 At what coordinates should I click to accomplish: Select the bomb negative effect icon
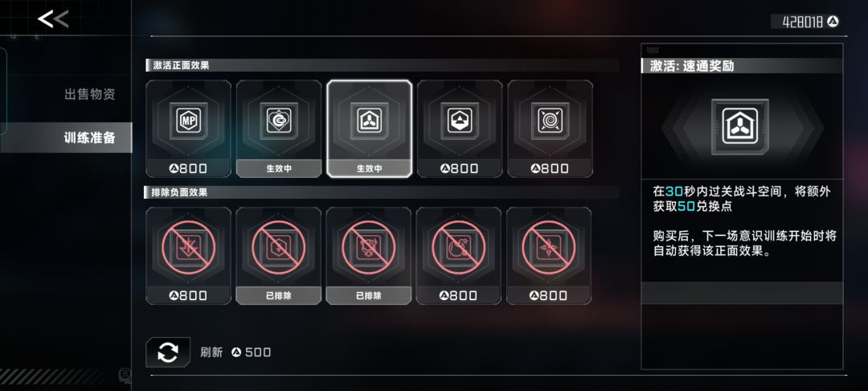pyautogui.click(x=459, y=248)
